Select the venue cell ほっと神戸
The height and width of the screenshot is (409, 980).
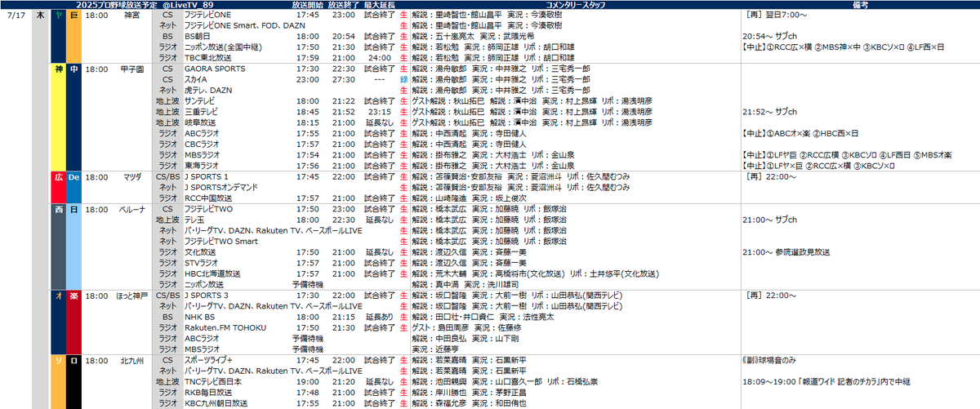[x=134, y=295]
